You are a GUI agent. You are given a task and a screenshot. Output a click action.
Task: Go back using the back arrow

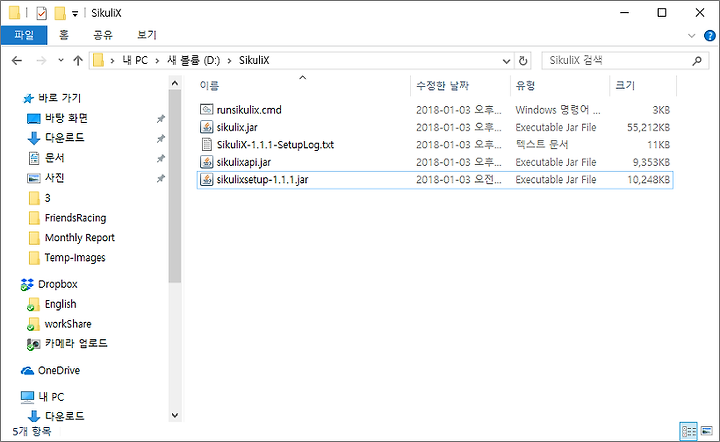tap(17, 61)
